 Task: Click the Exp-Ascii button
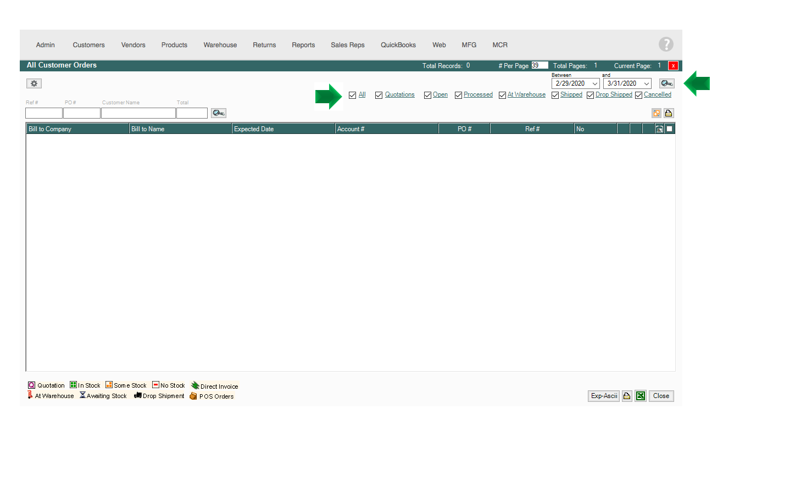tap(604, 396)
